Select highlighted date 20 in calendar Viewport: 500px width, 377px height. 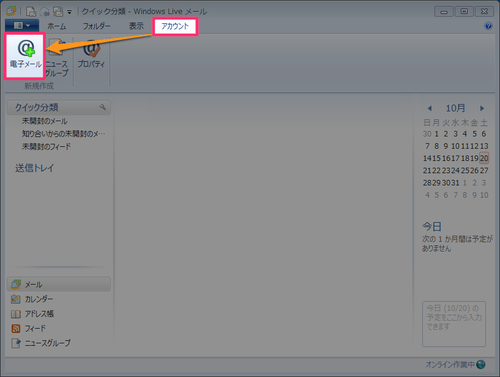click(x=484, y=158)
